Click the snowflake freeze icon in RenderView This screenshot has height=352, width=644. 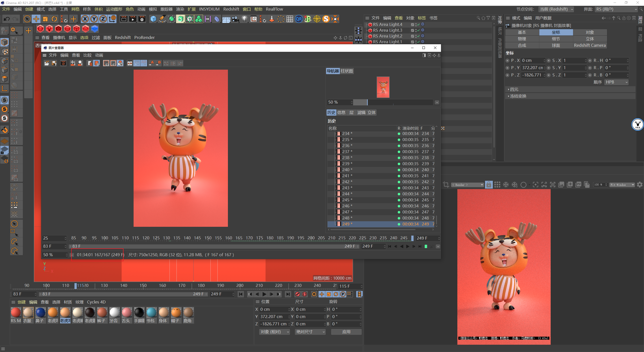coord(506,185)
